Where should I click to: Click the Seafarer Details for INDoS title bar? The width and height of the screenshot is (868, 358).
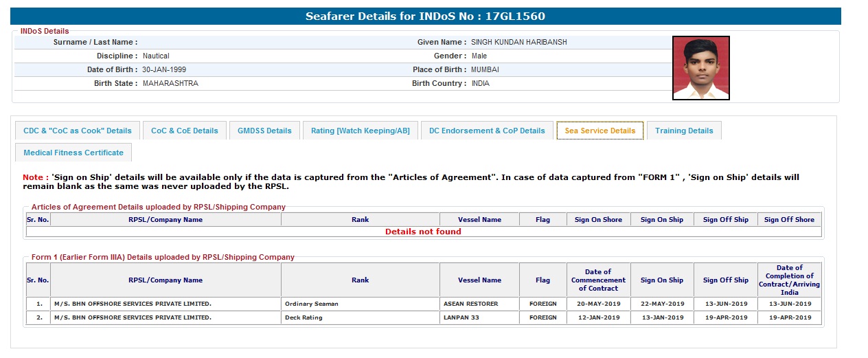pyautogui.click(x=425, y=16)
